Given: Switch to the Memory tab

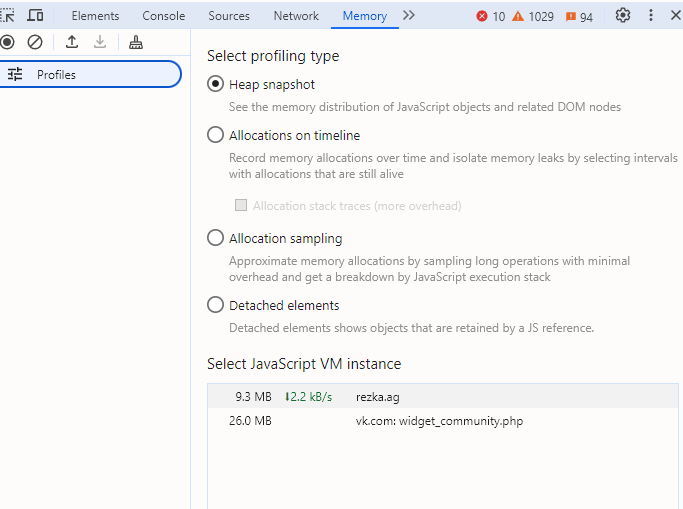Looking at the screenshot, I should (365, 16).
